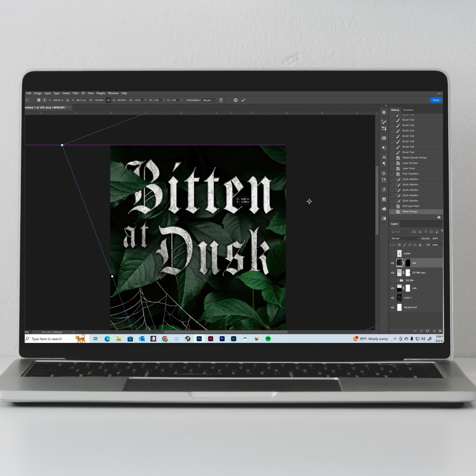
Task: Select the Master Opacity Change history state
Action: tap(416, 157)
